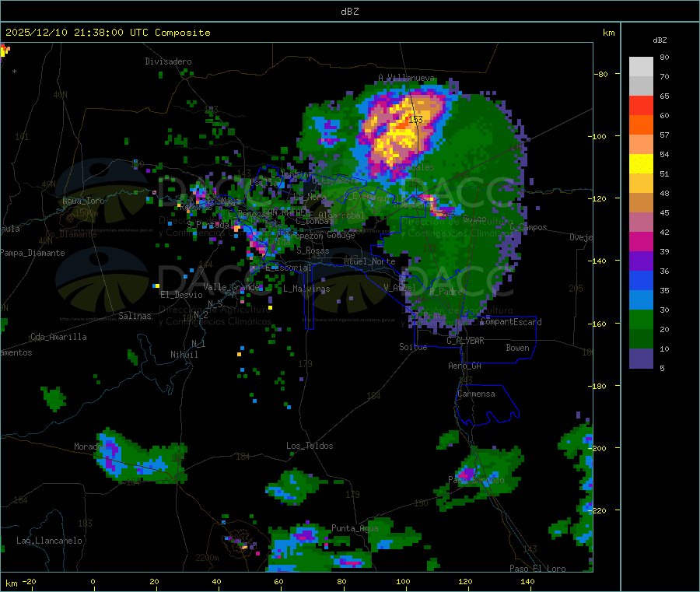
Task: Click the Morados map label
Action: (90, 447)
